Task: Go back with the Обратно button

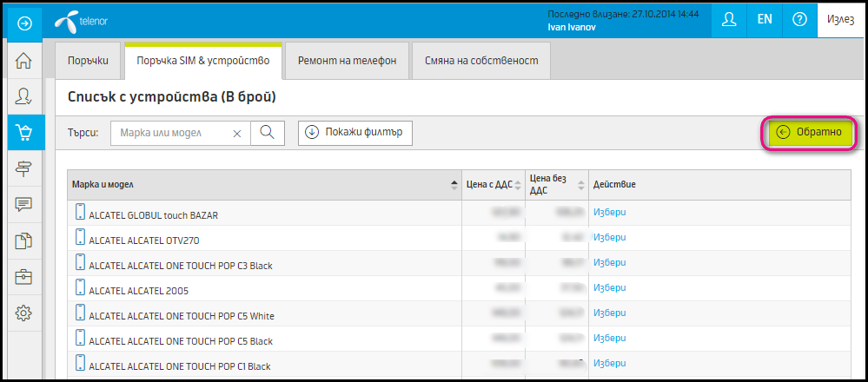Action: (x=809, y=132)
